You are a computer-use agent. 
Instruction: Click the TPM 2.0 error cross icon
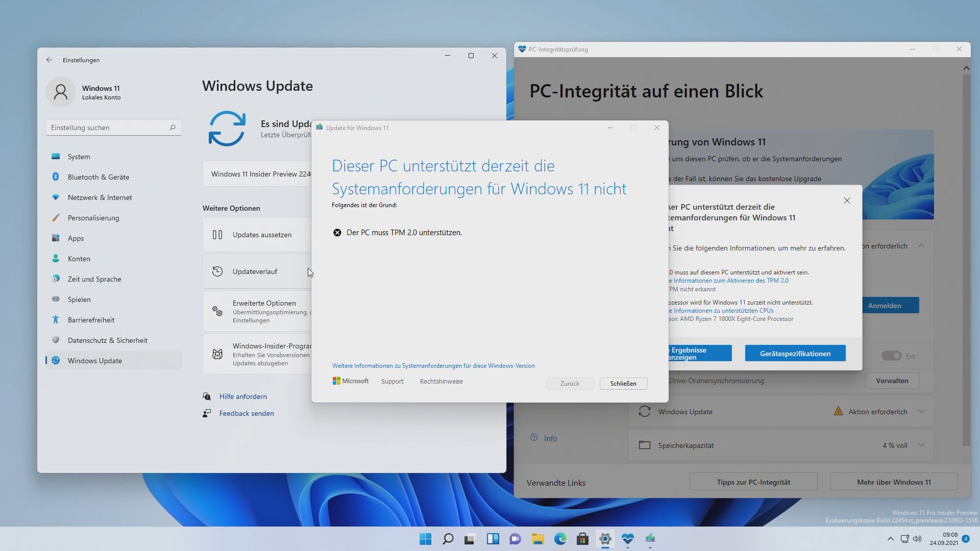pyautogui.click(x=337, y=233)
